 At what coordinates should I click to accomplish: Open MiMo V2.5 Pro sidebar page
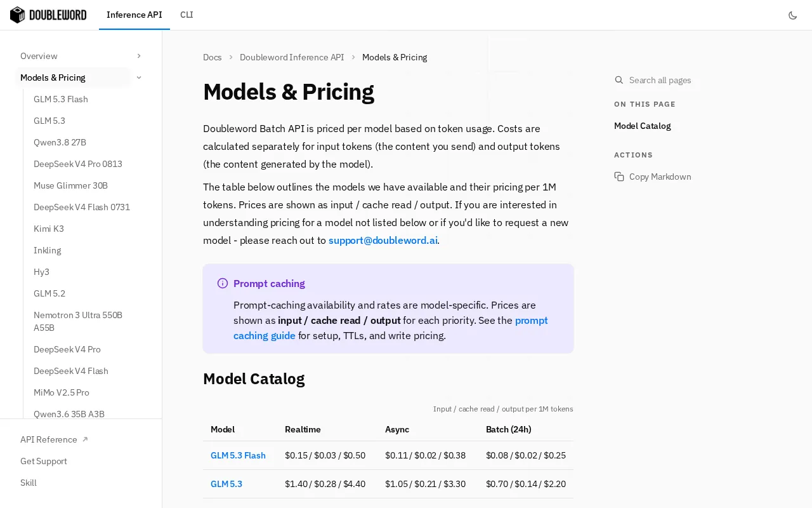[62, 392]
